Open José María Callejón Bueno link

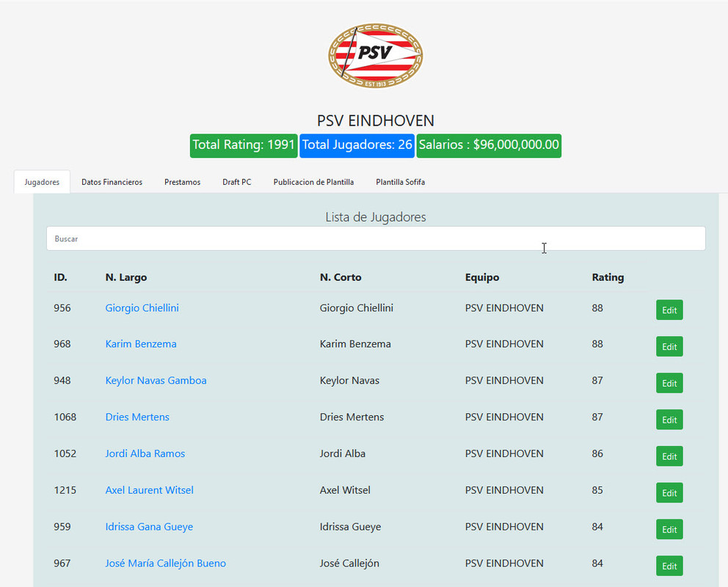coord(165,563)
